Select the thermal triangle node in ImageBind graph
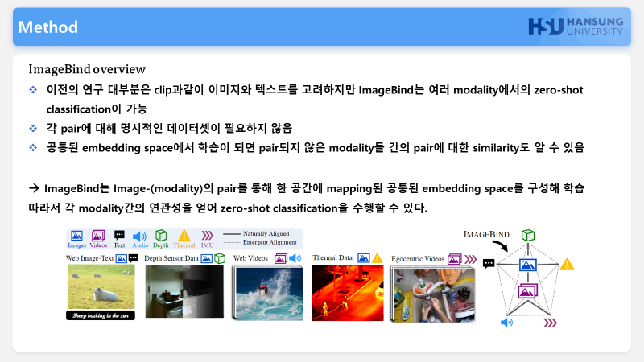This screenshot has height=362, width=644. (x=568, y=264)
